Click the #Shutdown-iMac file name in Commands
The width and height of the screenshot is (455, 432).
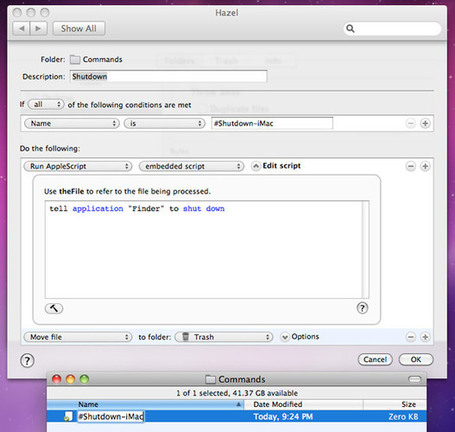click(x=111, y=417)
